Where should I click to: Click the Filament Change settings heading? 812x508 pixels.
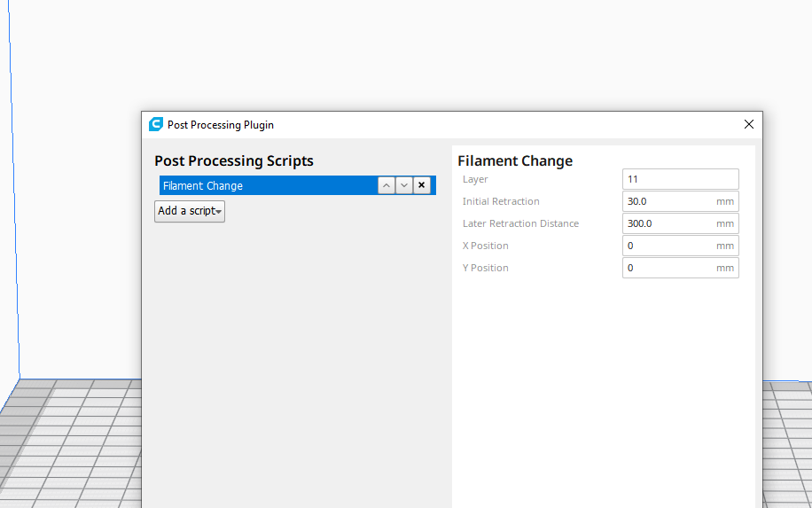tap(515, 160)
